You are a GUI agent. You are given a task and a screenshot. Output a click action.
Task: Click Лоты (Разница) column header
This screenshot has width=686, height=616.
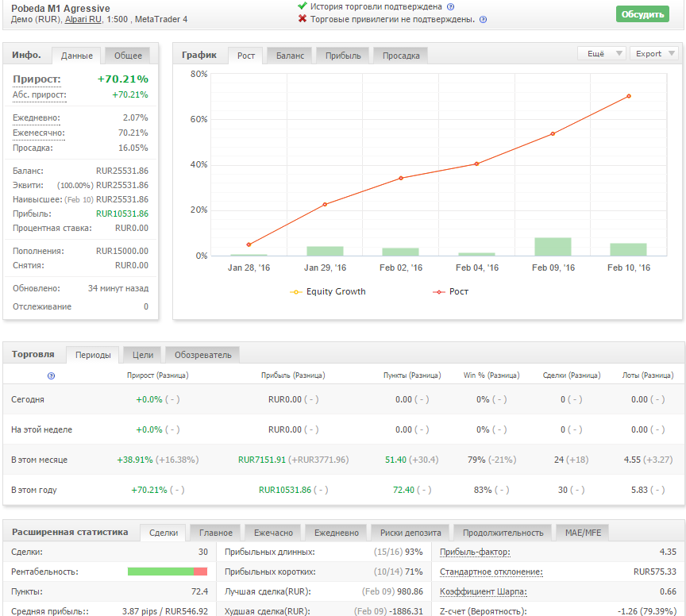[x=648, y=375]
